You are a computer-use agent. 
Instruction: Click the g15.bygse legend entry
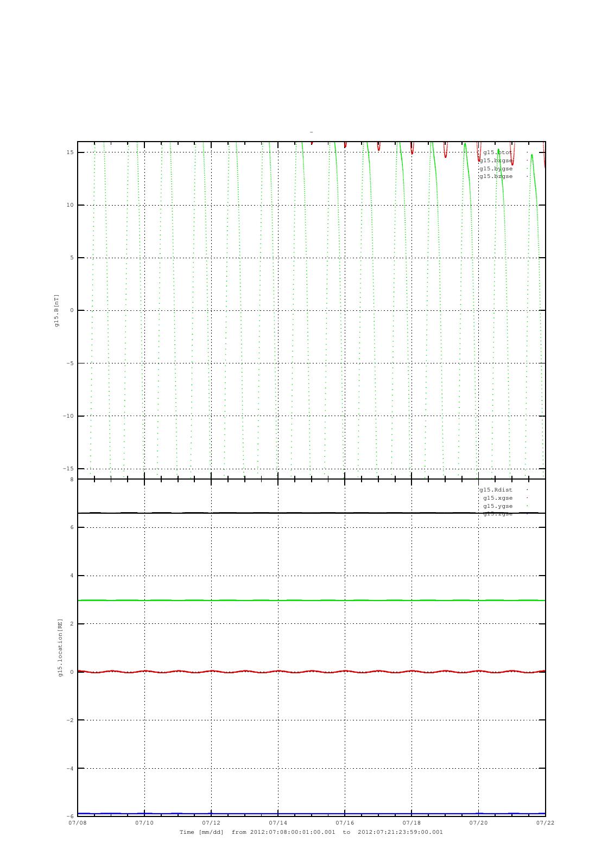coord(496,169)
